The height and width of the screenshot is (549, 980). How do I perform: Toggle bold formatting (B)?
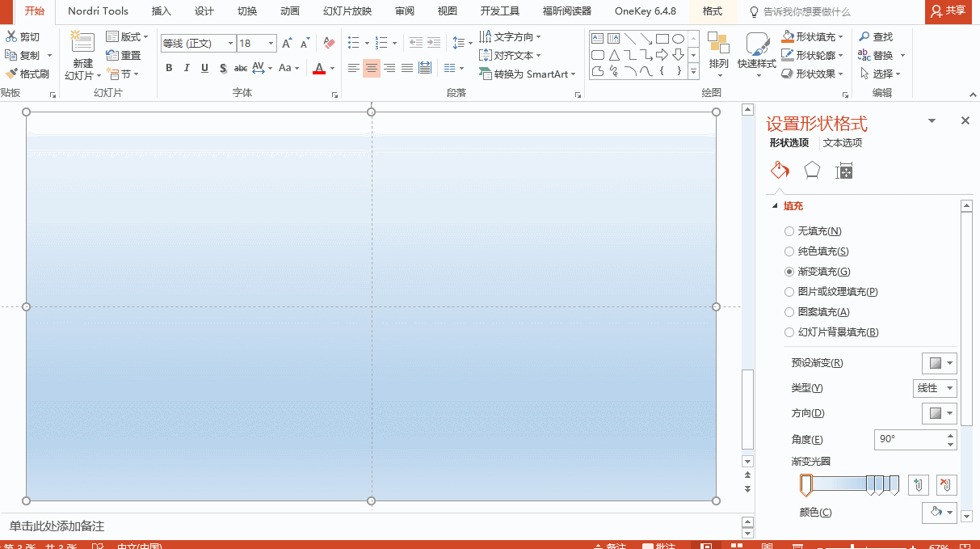pyautogui.click(x=169, y=68)
